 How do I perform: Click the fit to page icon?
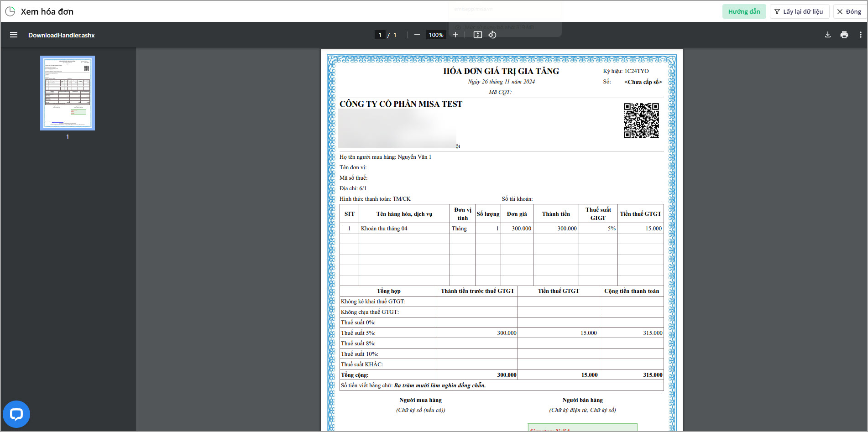pos(477,35)
